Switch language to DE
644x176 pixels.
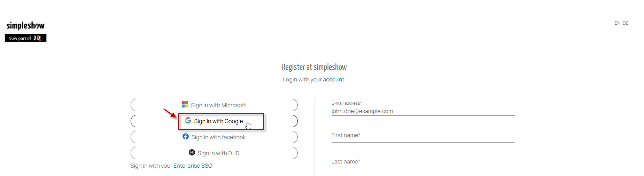(626, 23)
